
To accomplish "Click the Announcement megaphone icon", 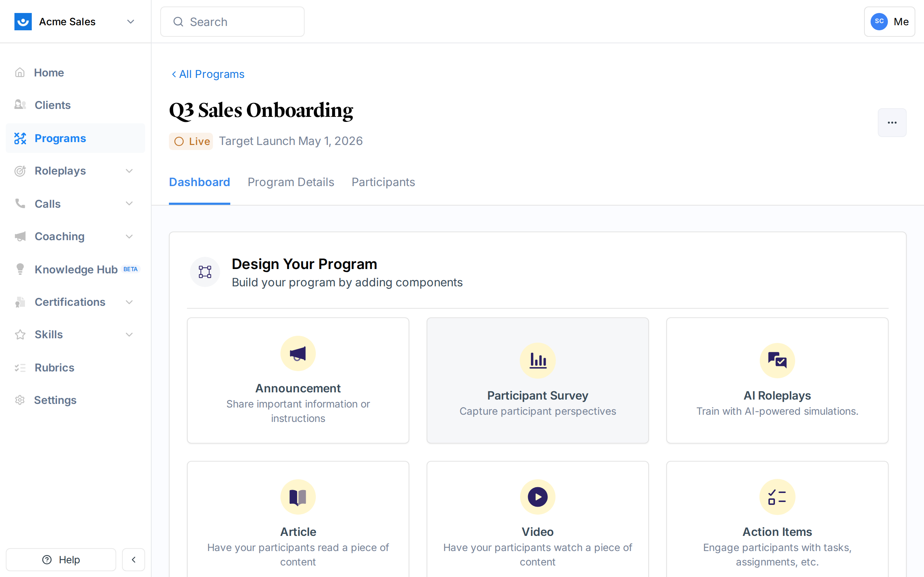I will coord(298,353).
